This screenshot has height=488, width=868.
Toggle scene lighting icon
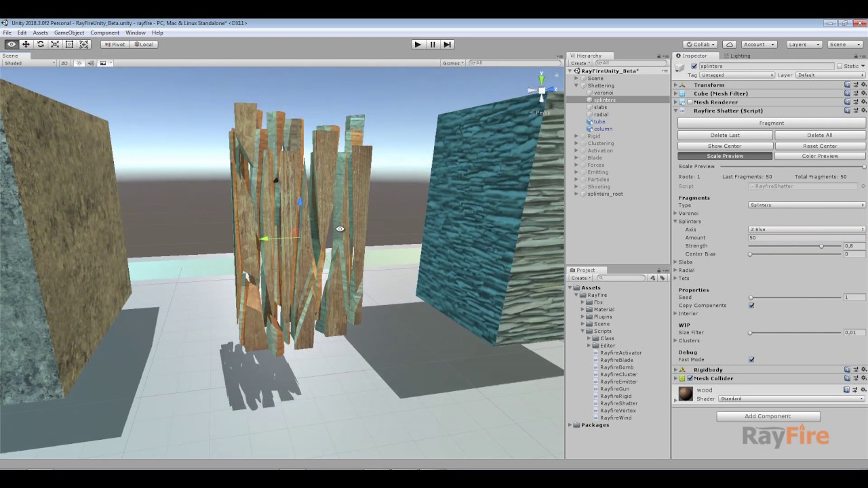pyautogui.click(x=79, y=63)
